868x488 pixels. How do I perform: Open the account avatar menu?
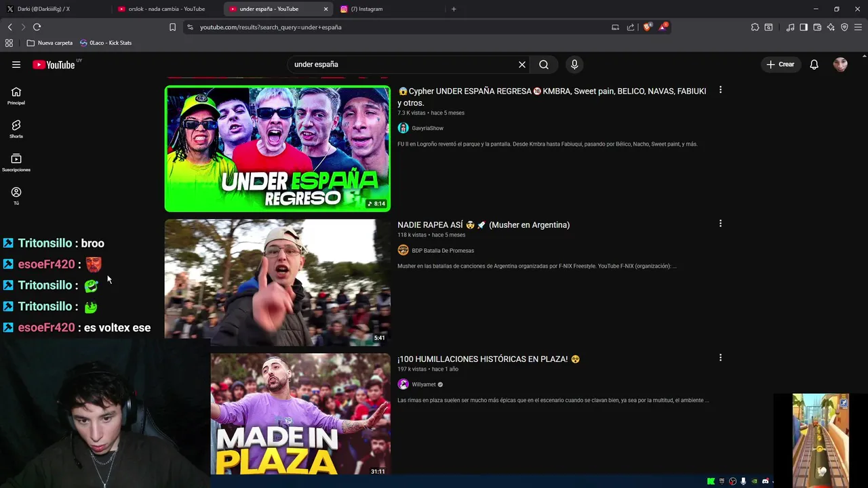pos(840,64)
